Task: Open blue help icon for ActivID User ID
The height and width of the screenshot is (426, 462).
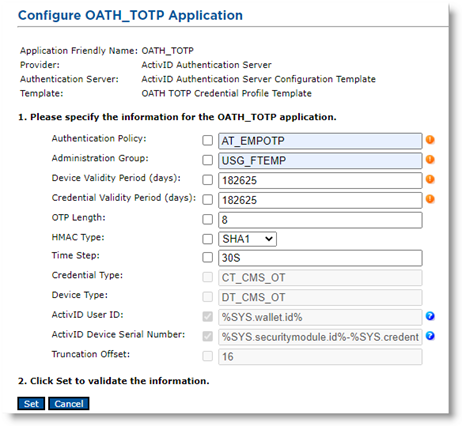Action: point(430,316)
